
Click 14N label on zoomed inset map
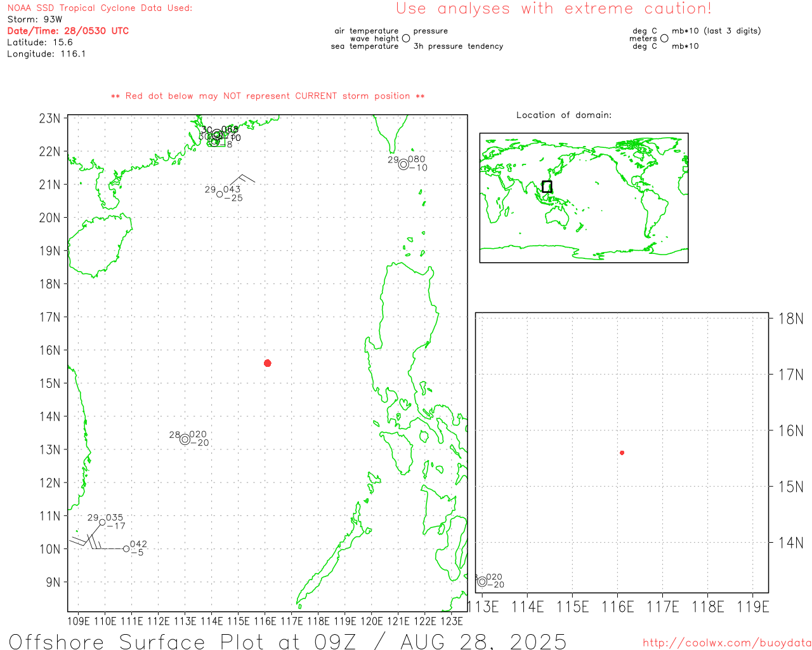(790, 543)
